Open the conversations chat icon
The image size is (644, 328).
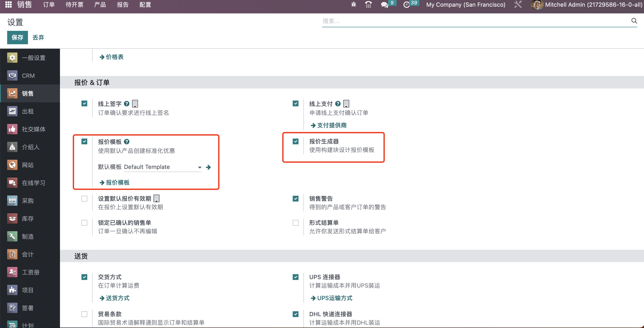[384, 5]
